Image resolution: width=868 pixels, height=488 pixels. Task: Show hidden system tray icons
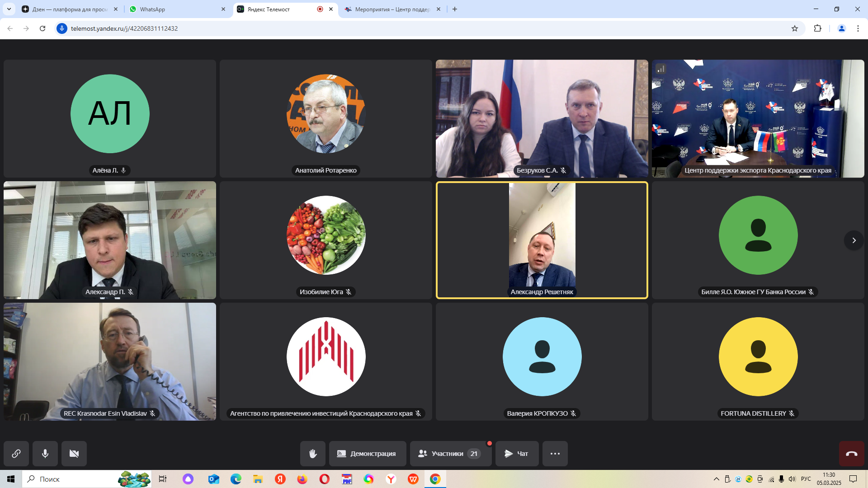coord(716,479)
